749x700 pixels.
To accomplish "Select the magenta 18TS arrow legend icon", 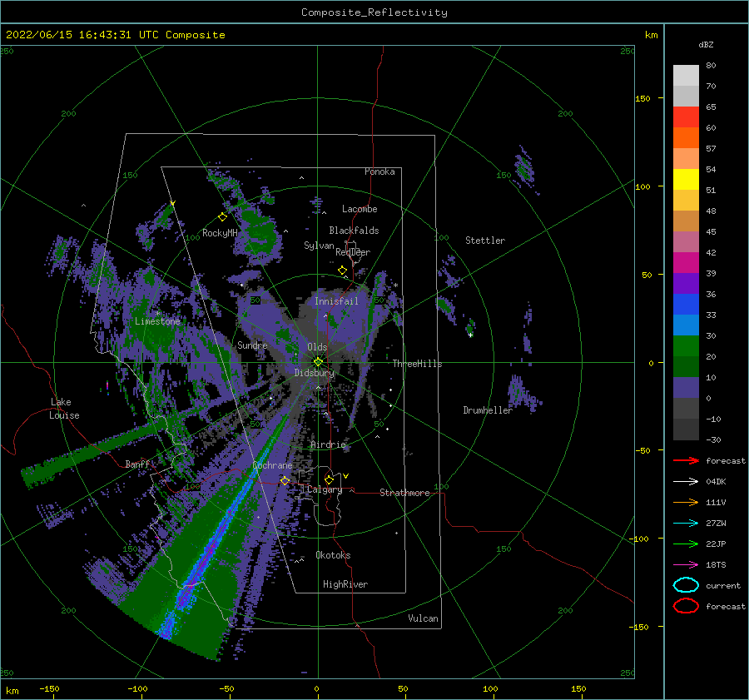I will point(686,565).
